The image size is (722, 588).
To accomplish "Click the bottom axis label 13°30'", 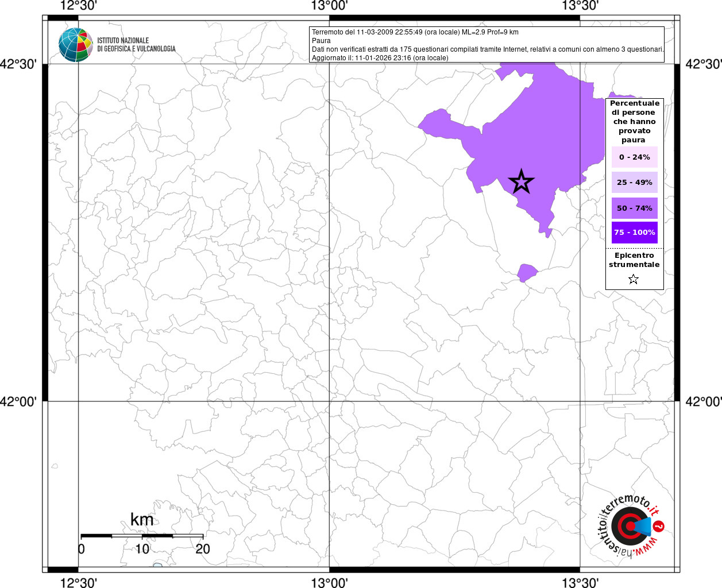I will 580,582.
